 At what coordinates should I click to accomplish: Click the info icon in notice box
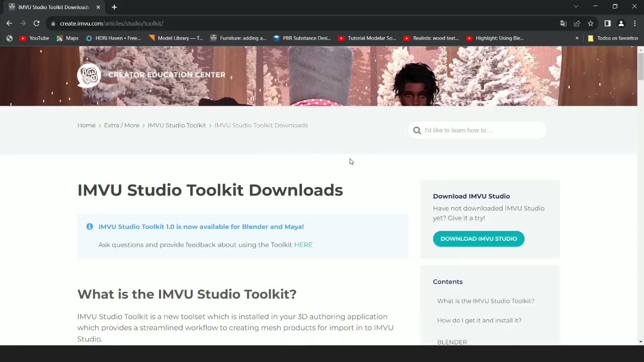point(90,227)
